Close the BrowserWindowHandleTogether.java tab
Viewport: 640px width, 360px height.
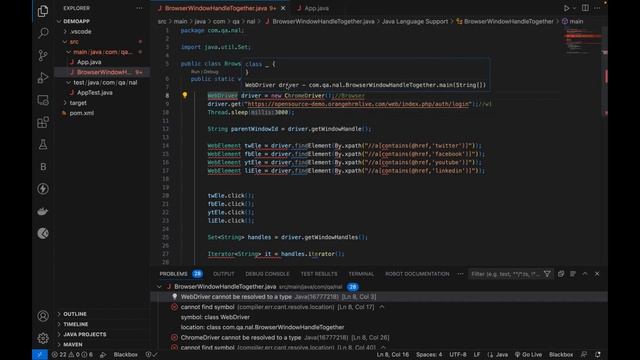click(x=283, y=8)
